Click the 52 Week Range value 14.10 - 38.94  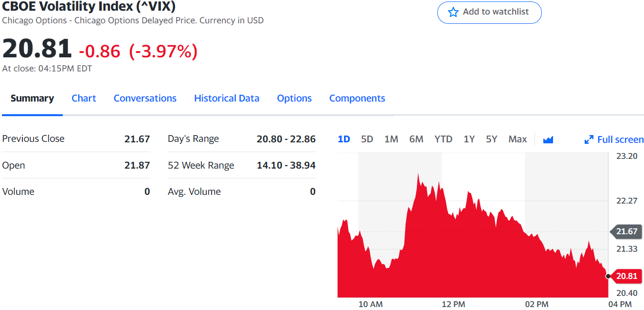click(286, 165)
